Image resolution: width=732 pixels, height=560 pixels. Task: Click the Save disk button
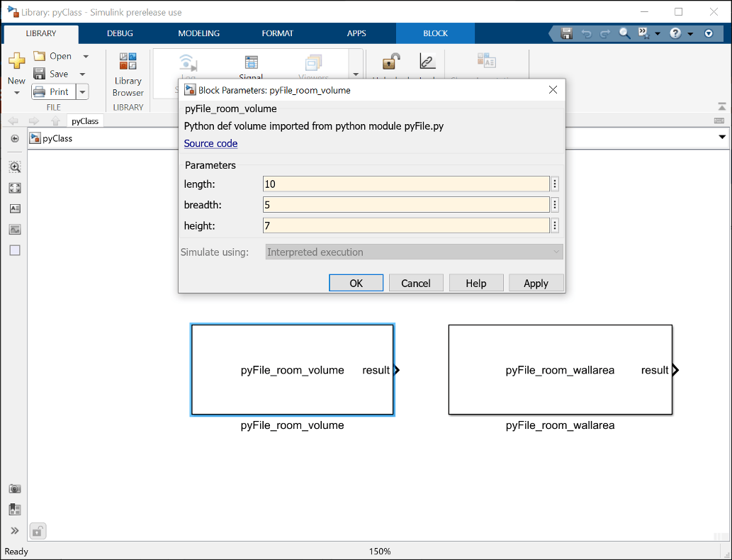click(x=51, y=74)
